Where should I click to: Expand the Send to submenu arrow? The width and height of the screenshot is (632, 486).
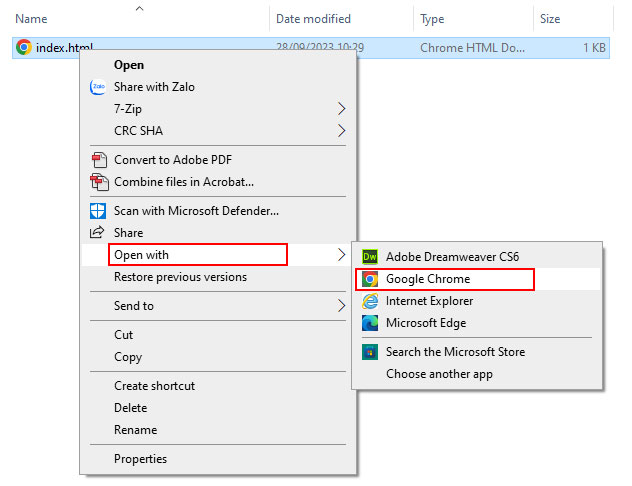(x=341, y=306)
